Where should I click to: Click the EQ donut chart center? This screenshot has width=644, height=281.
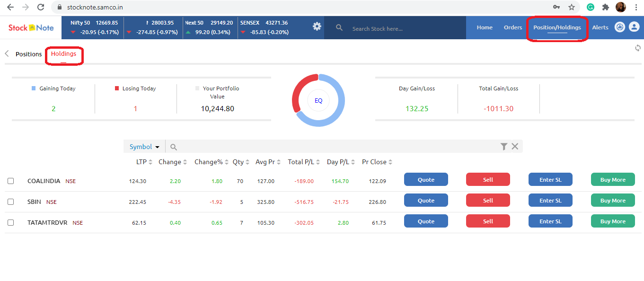[318, 100]
